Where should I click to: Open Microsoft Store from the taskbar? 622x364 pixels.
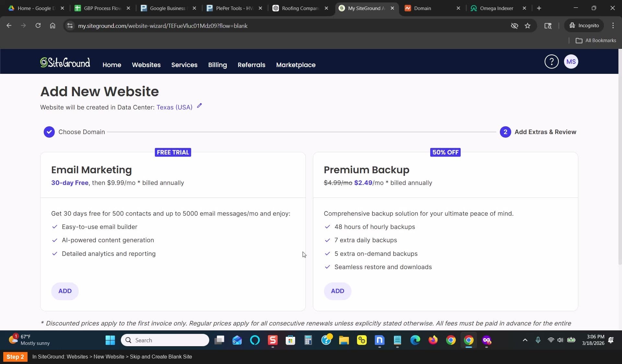(290, 340)
